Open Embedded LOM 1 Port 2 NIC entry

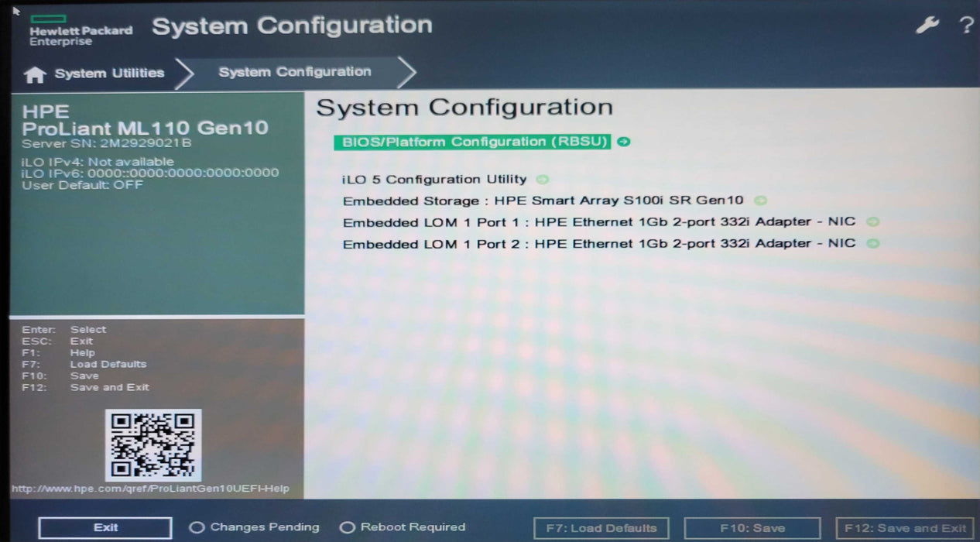599,244
